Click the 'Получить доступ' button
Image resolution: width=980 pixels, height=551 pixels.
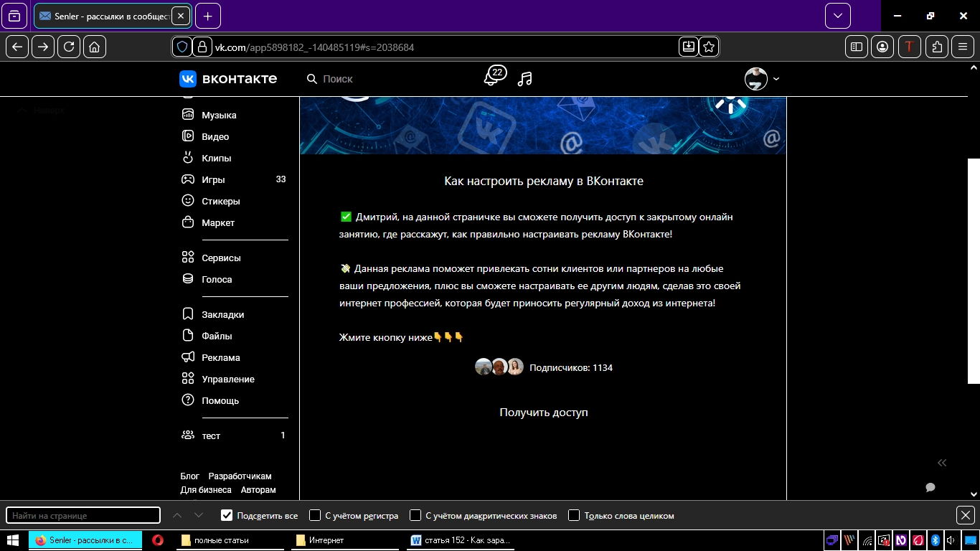click(543, 413)
